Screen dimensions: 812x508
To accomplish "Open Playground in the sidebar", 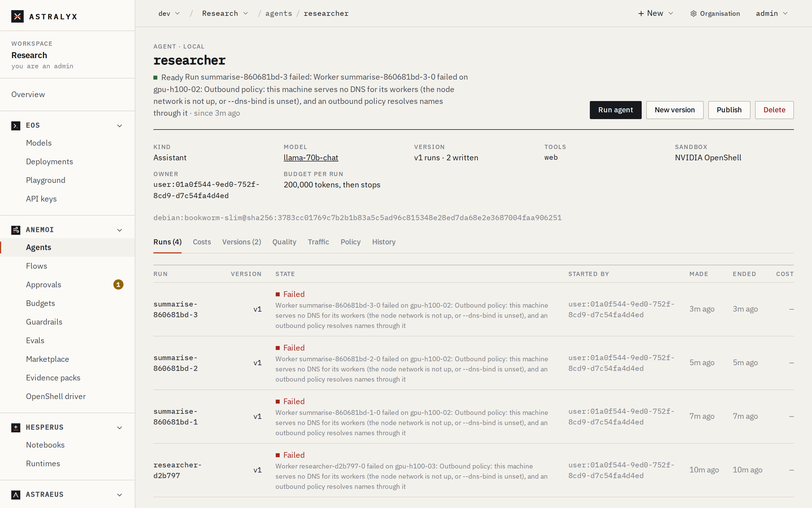I will point(46,180).
